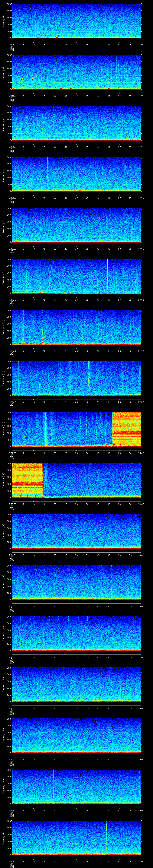
Task: Click the 12:19:00 start time label
Action: (12, 300)
